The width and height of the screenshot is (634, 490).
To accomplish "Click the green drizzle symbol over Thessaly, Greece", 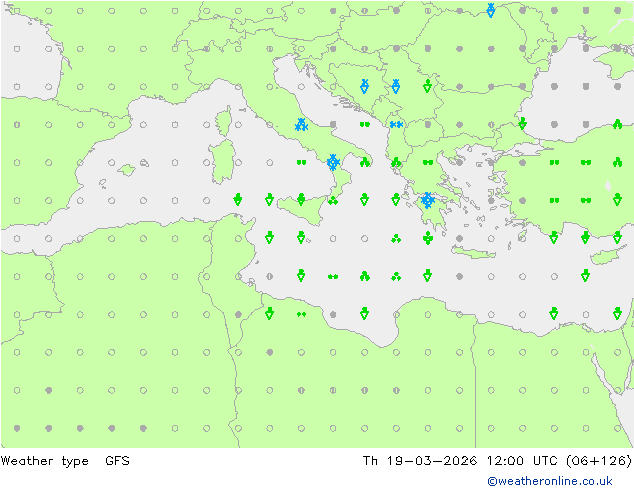I will (428, 162).
